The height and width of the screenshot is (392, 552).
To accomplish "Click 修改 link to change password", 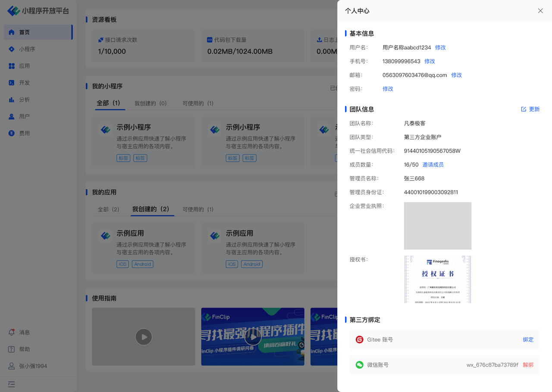I will tap(388, 89).
